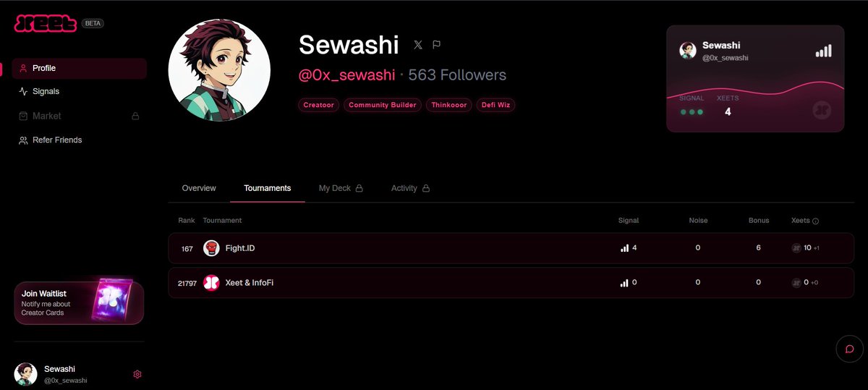868x390 pixels.
Task: Click the Join Waitlist card
Action: point(79,303)
